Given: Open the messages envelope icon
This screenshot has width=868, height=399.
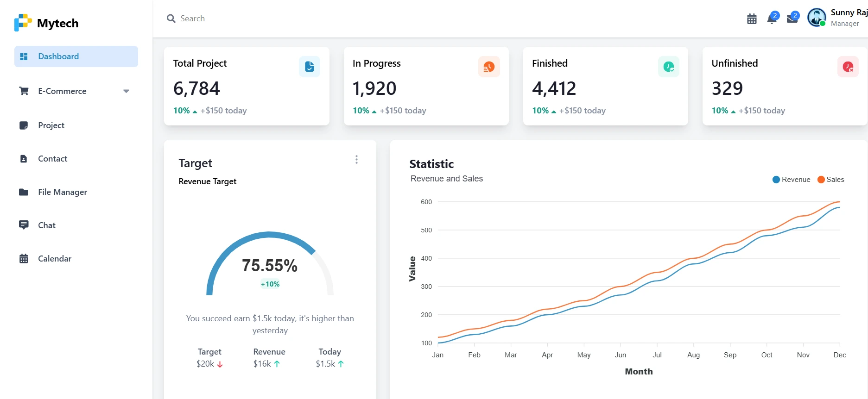Looking at the screenshot, I should tap(792, 19).
